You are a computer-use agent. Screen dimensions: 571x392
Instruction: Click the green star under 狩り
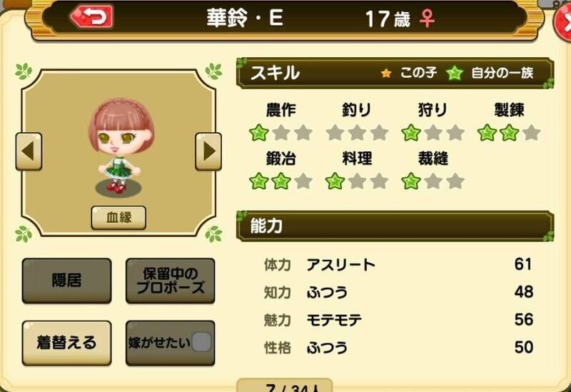(x=411, y=133)
